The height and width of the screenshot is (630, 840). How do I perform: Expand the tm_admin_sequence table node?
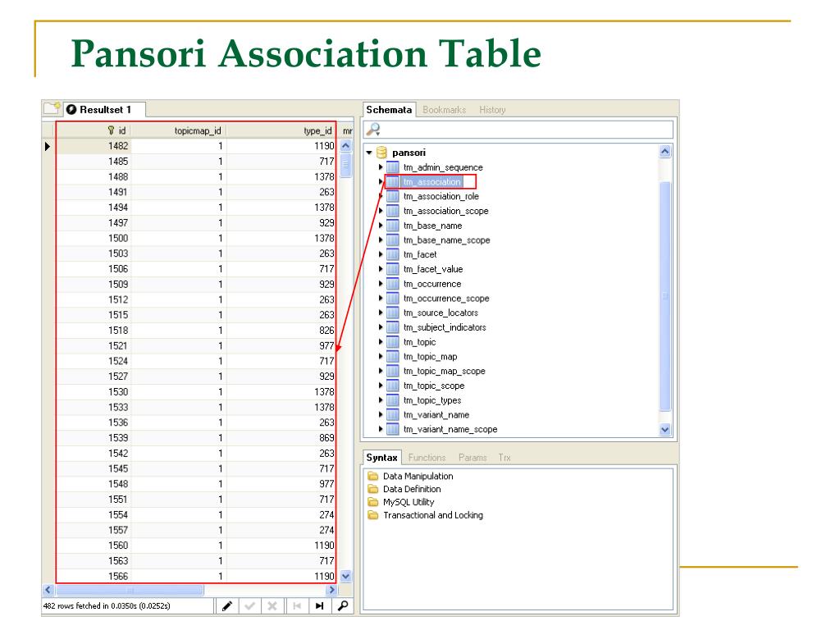coord(381,167)
